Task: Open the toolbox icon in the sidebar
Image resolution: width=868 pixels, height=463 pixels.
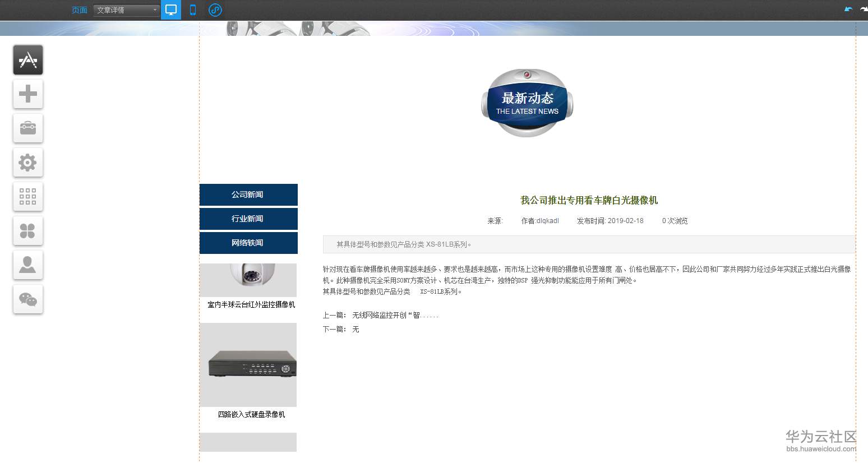Action: (27, 128)
